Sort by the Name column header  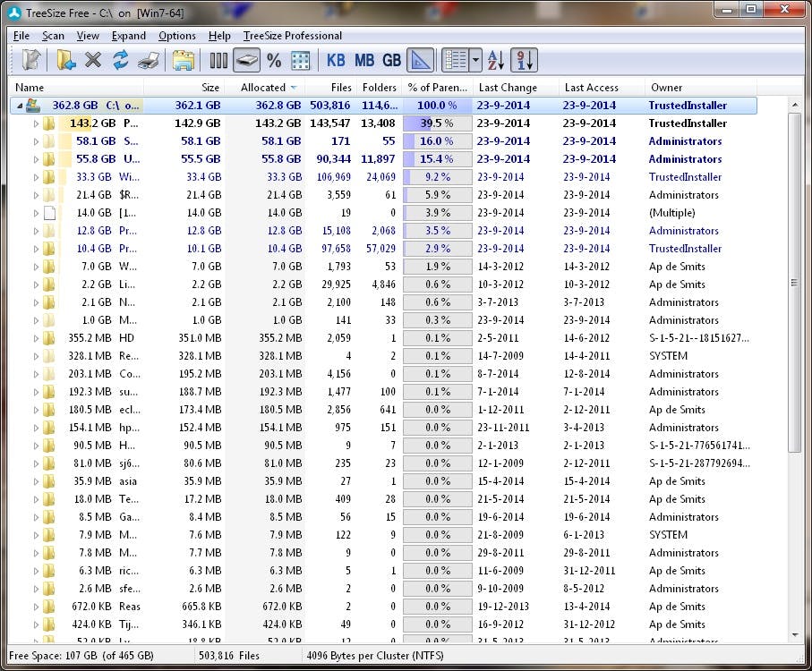pyautogui.click(x=76, y=88)
